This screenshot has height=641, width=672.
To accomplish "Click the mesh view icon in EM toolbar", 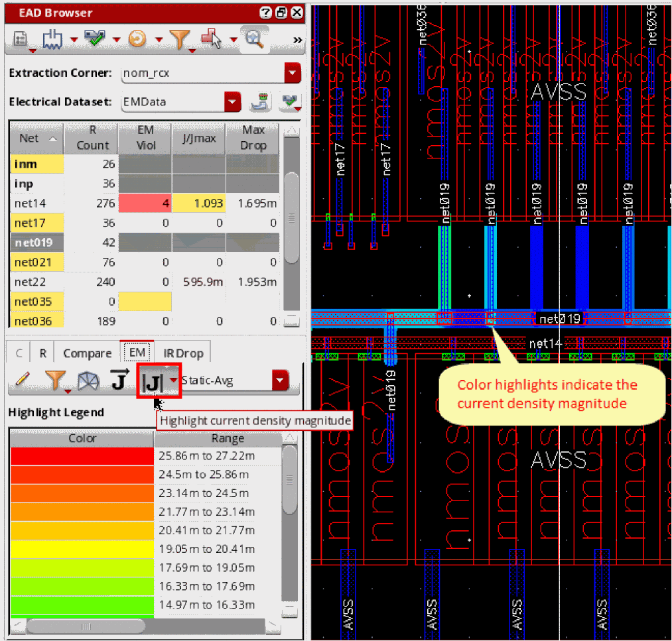I will 88,380.
